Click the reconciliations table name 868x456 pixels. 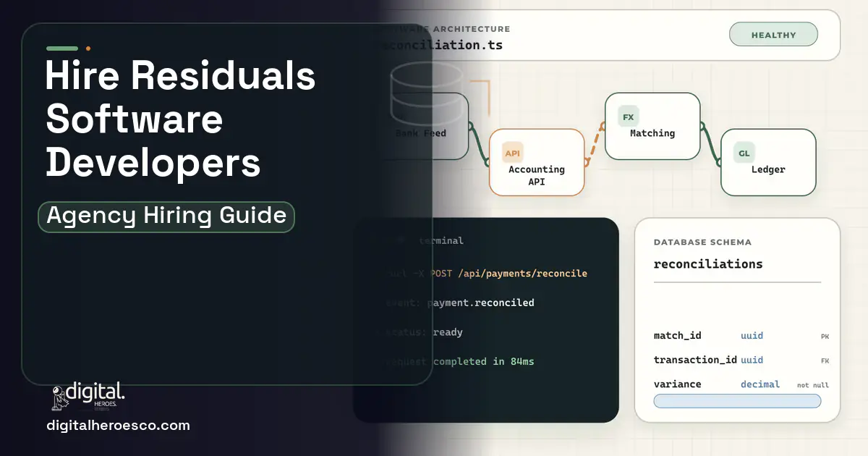[708, 263]
